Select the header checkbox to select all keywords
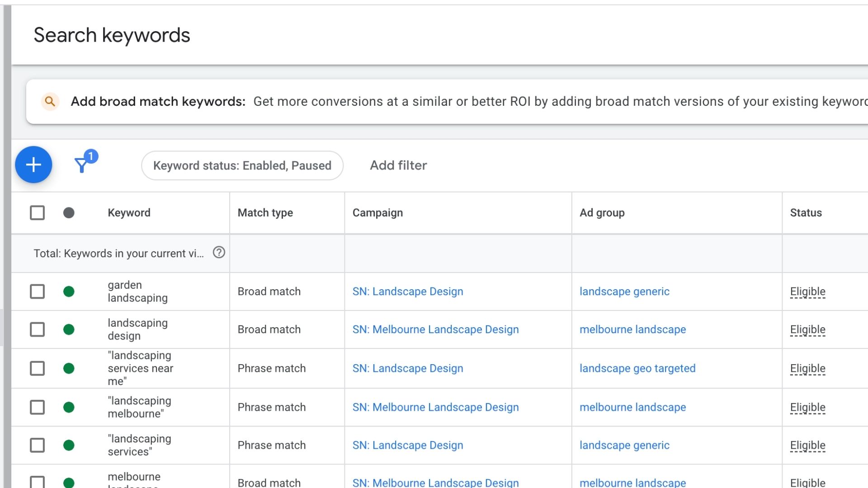 pyautogui.click(x=37, y=213)
